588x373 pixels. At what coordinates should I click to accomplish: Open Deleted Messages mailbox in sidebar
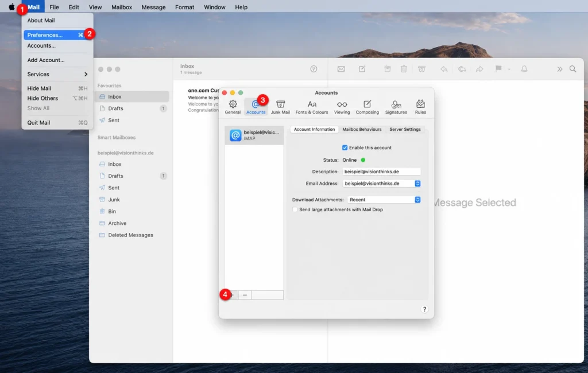tap(132, 235)
